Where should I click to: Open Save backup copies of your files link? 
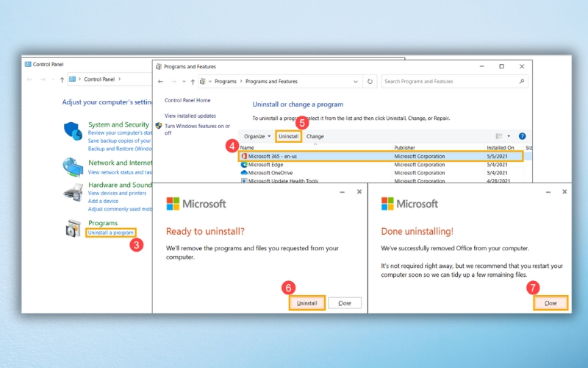click(119, 141)
